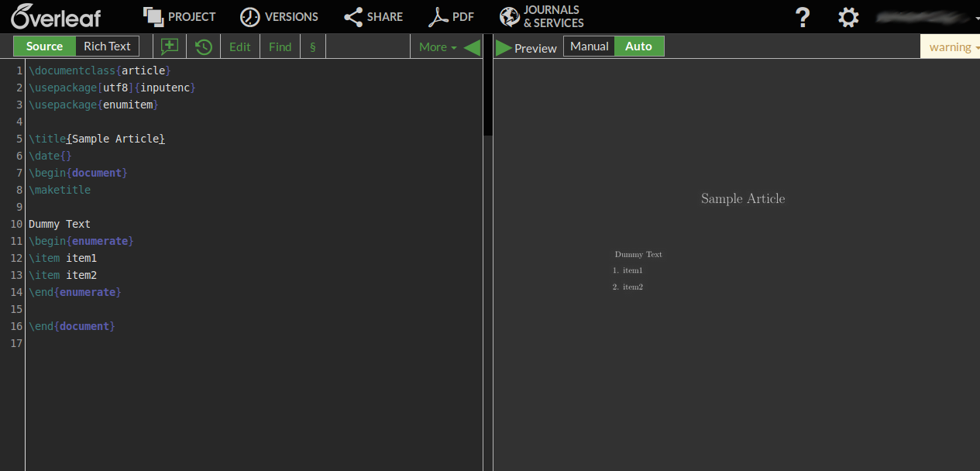Select the Source editing mode
The image size is (980, 471).
43,46
